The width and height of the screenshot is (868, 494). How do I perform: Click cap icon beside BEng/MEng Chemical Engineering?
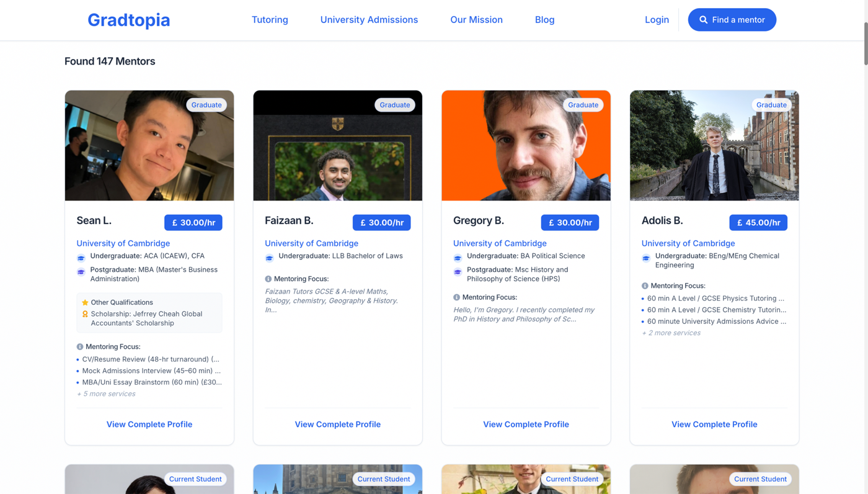point(647,258)
